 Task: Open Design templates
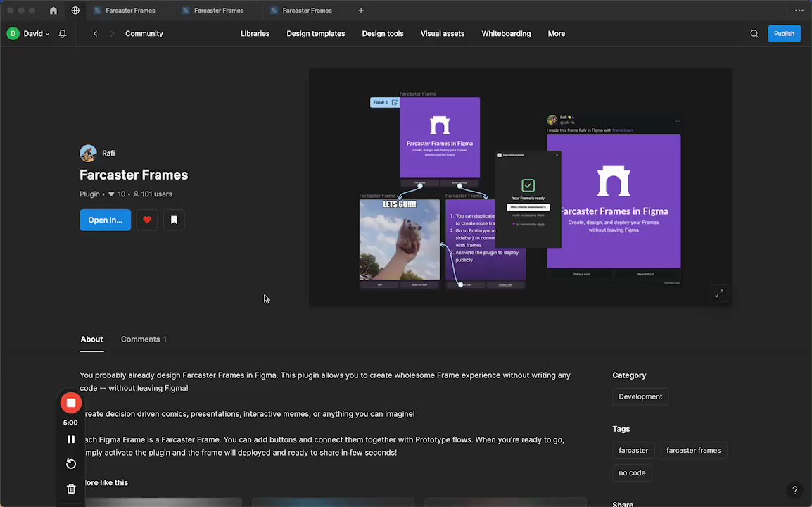click(315, 34)
